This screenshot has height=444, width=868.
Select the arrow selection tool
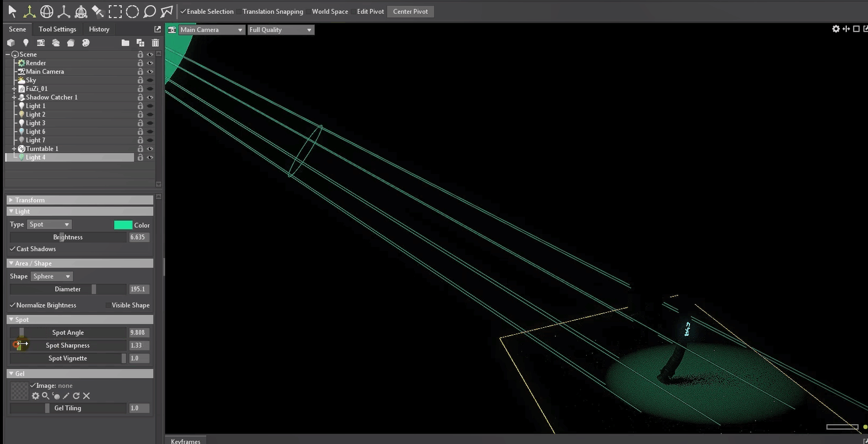coord(12,11)
